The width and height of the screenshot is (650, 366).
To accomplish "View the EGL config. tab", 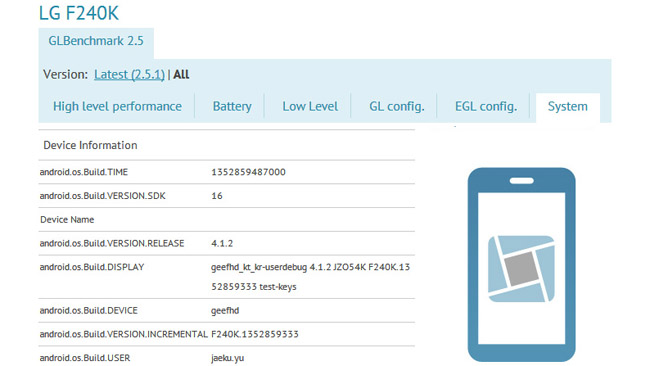I will point(486,107).
